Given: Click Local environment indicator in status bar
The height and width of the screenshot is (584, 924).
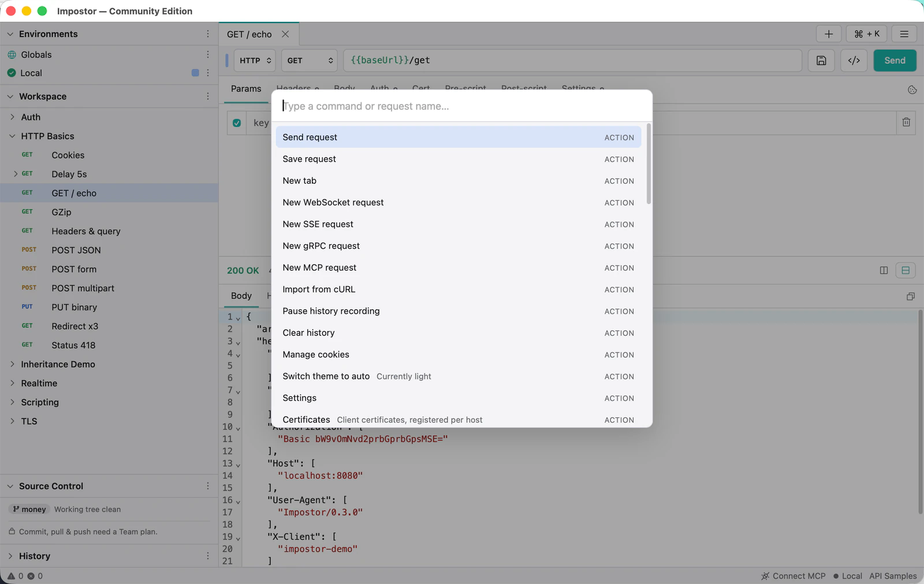Looking at the screenshot, I should click(848, 576).
